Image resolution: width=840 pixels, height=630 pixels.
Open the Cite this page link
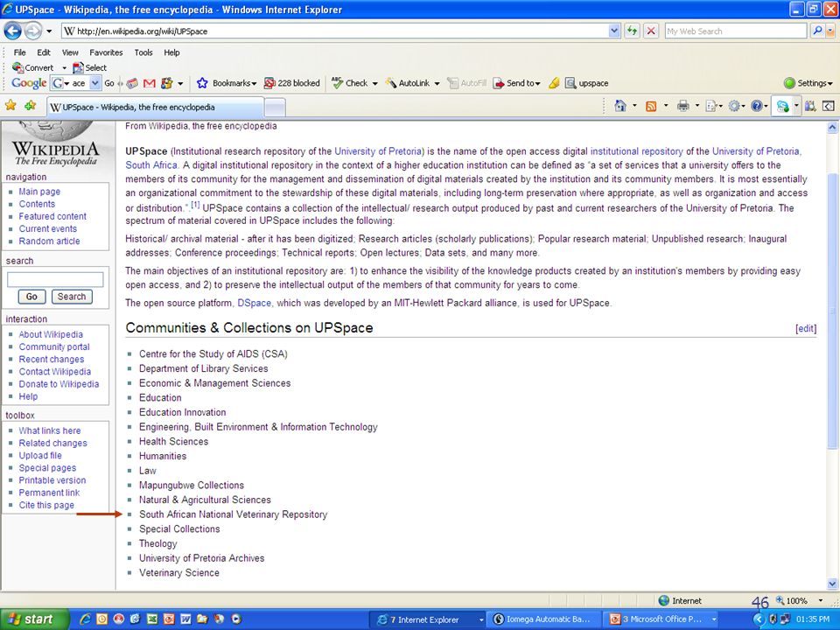pos(46,505)
